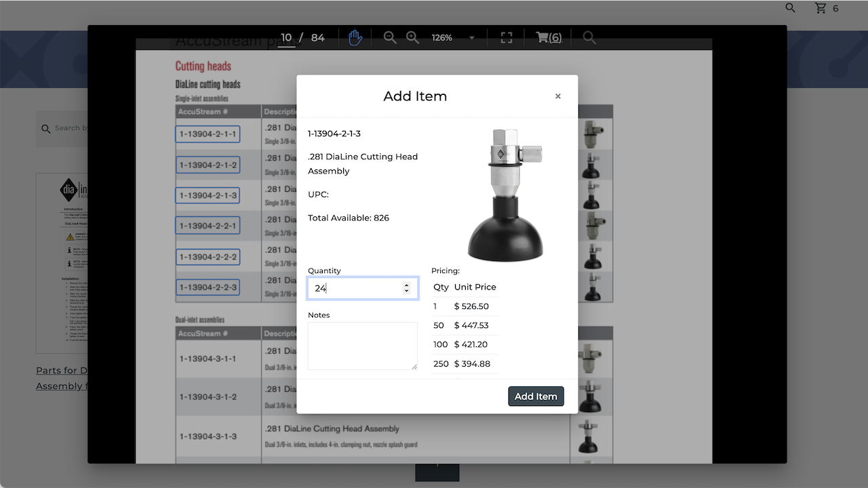Viewport: 868px width, 488px height.
Task: Open the 126% zoom level dropdown
Action: [x=453, y=38]
